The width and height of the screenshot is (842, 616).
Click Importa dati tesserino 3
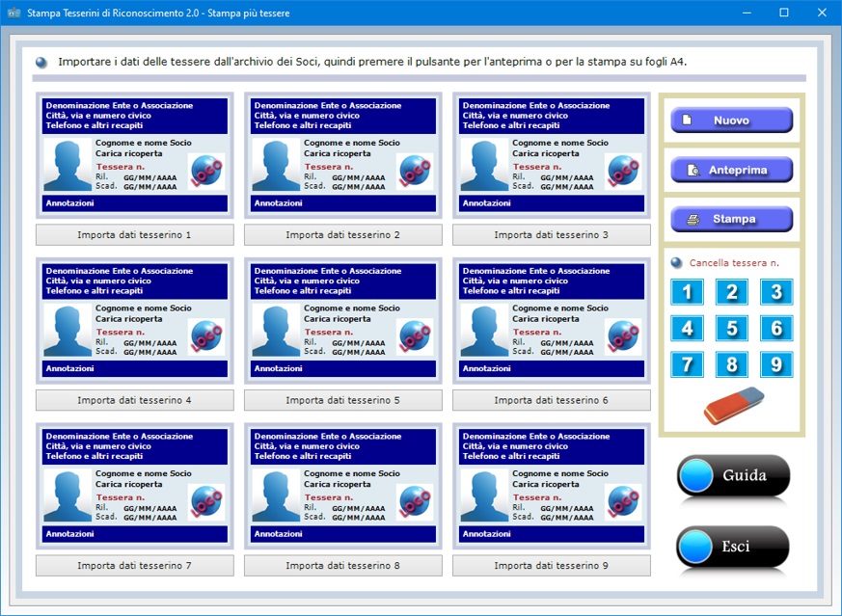tap(552, 235)
